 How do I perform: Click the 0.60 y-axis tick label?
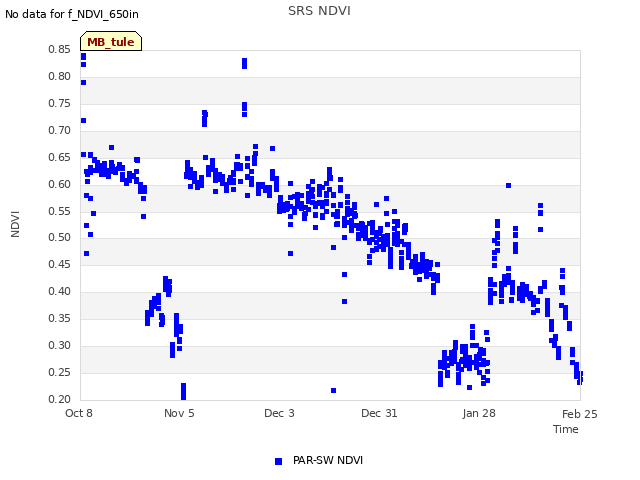coord(60,184)
